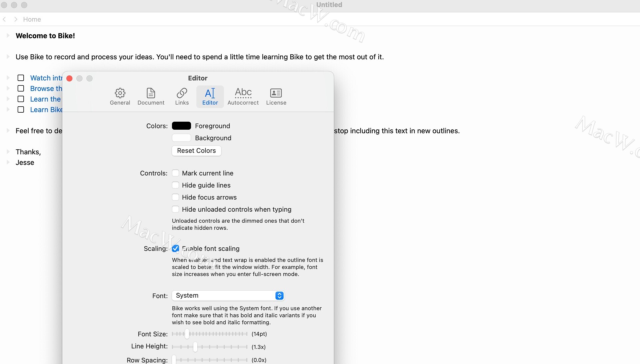Open the Learn Bike link
This screenshot has height=364, width=640.
click(x=46, y=110)
